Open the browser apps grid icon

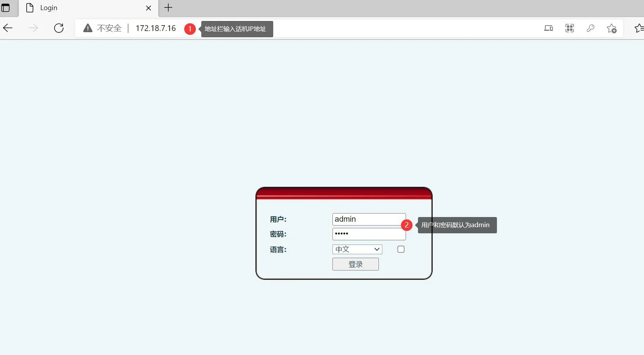click(570, 28)
